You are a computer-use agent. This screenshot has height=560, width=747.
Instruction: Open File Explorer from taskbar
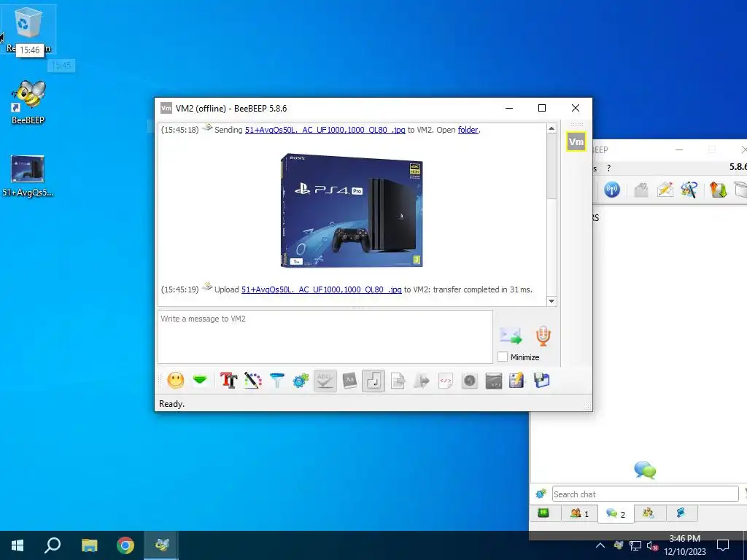[x=89, y=545]
